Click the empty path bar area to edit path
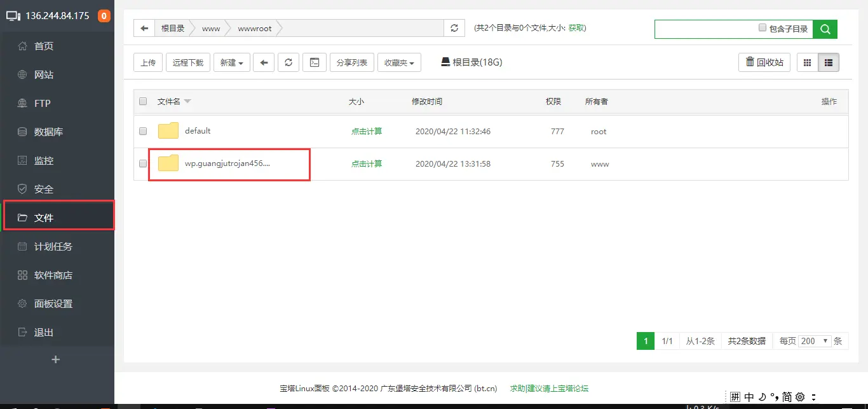The width and height of the screenshot is (868, 409). point(363,28)
